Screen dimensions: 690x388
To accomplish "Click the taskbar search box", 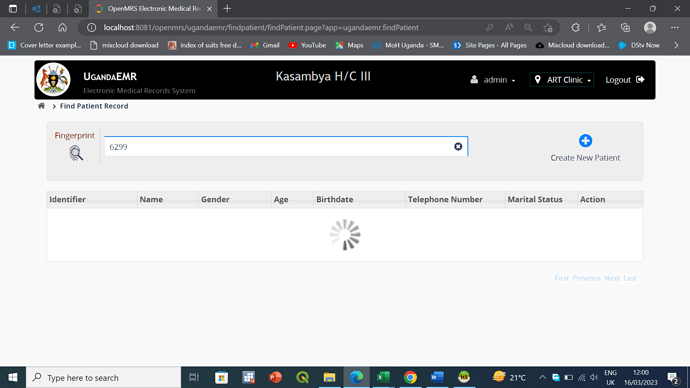I will tap(103, 377).
